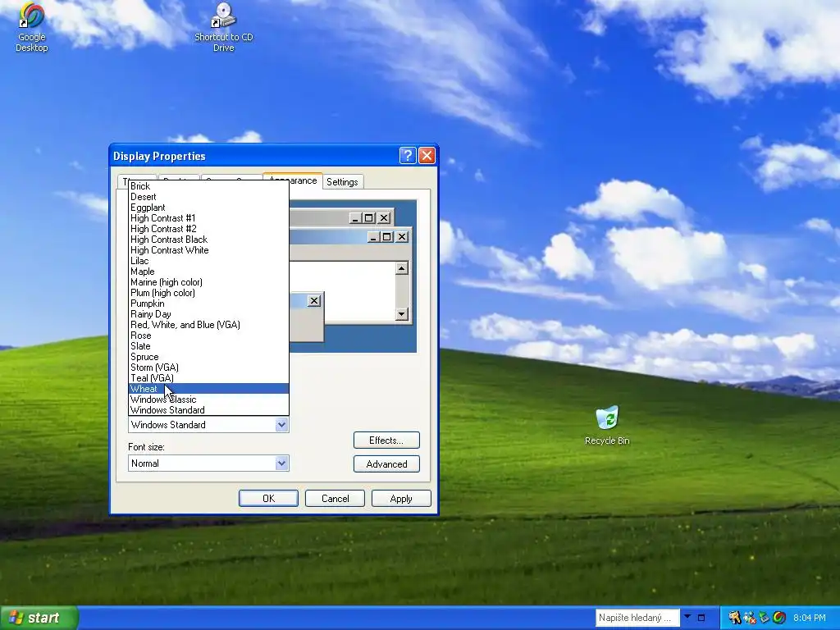840x630 pixels.
Task: Select the Shortcut to CD Drive icon
Action: pos(223,27)
